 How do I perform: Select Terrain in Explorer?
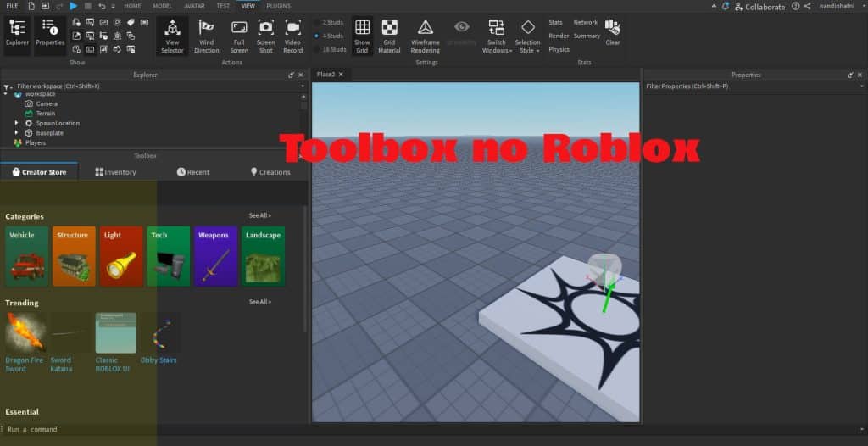(46, 113)
